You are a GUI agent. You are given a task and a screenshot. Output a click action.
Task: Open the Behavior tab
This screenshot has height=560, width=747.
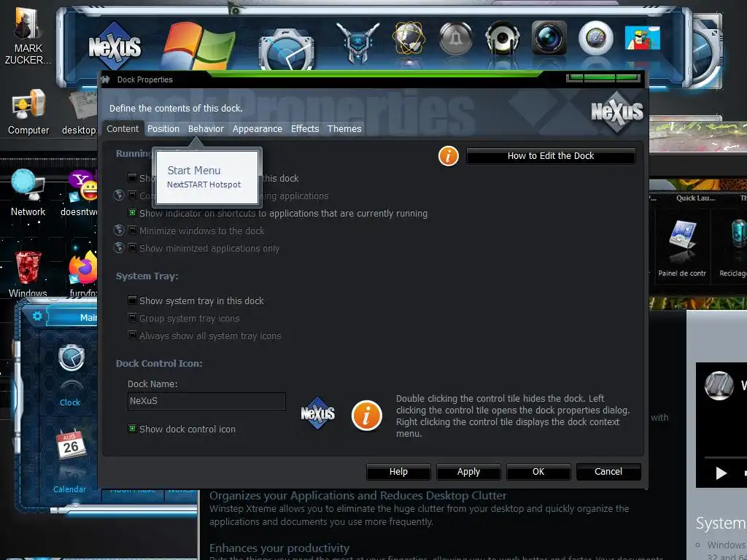pos(206,128)
